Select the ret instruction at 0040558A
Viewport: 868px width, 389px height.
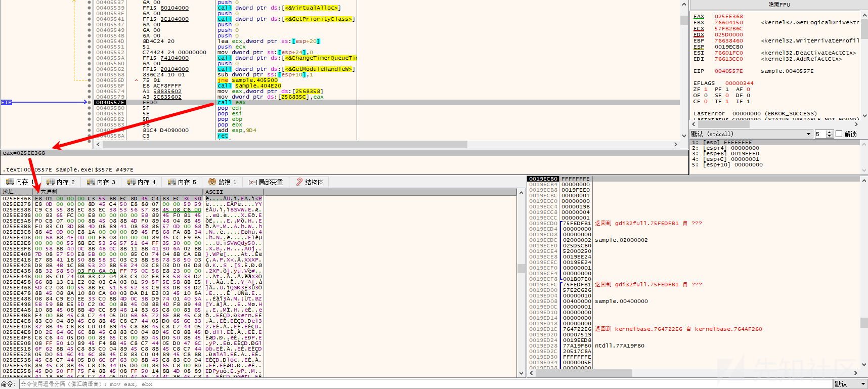[x=387, y=136]
